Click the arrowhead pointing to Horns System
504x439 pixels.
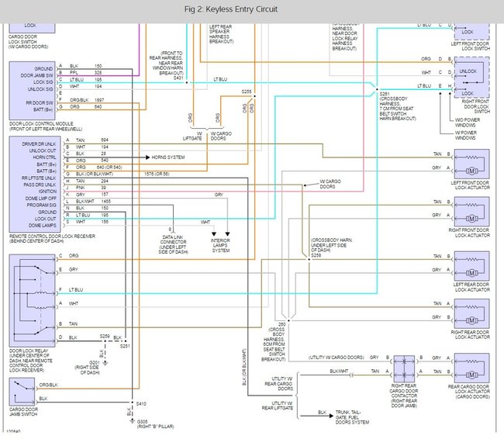point(147,157)
